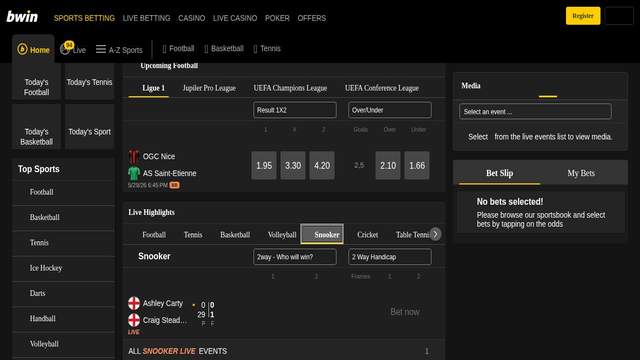Pick home win odds 1.95

pos(264,165)
